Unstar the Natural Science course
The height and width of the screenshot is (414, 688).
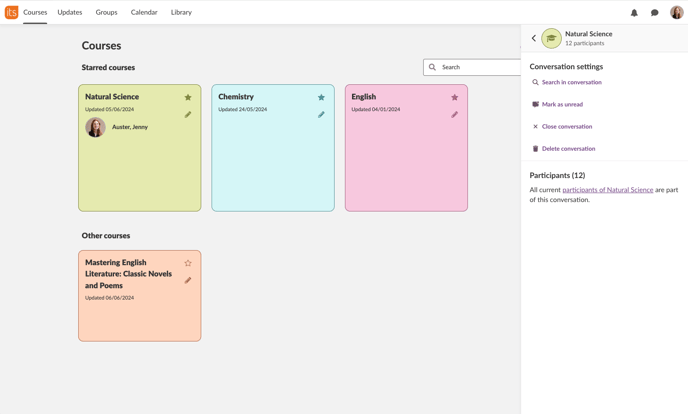click(x=188, y=97)
